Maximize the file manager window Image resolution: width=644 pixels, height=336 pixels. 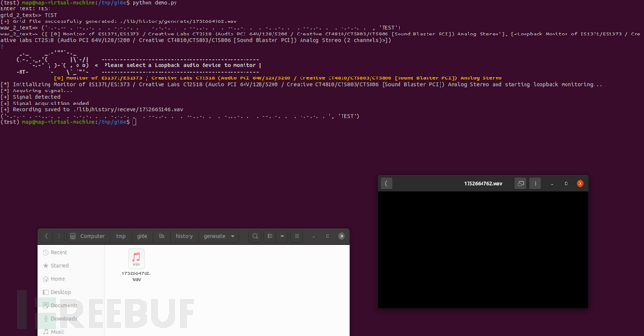328,236
